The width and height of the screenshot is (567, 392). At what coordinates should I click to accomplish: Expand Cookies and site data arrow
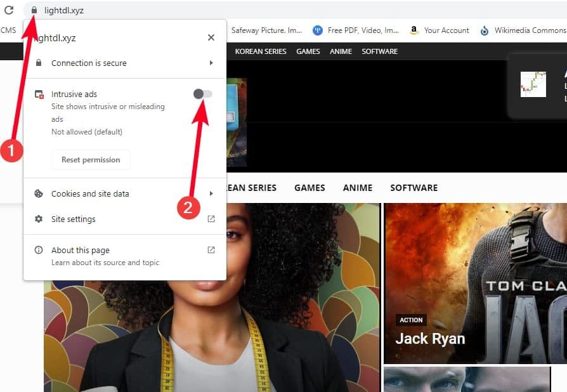(211, 193)
